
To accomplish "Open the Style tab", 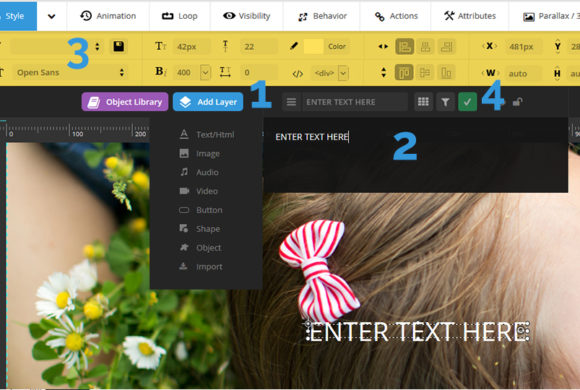I will [x=18, y=16].
